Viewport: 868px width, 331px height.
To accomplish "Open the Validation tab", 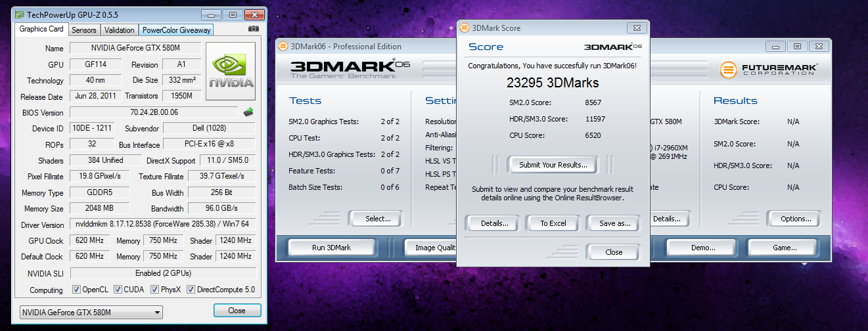I will pos(119,30).
